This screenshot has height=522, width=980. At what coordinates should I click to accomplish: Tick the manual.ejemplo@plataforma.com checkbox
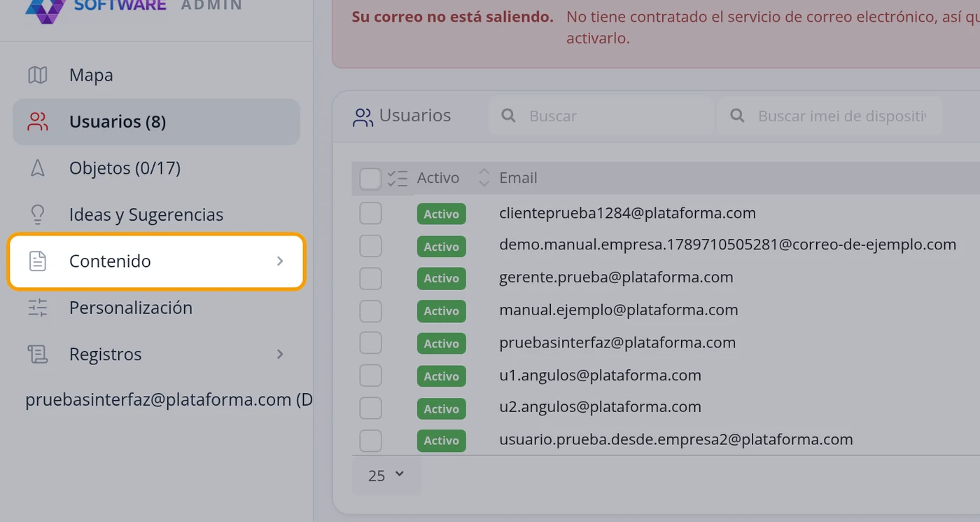click(x=370, y=310)
